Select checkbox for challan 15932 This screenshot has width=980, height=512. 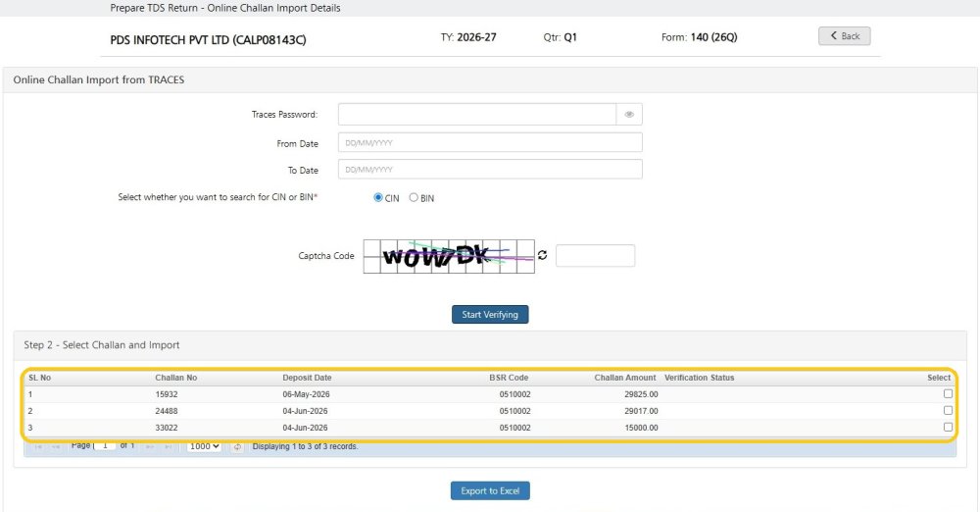[x=948, y=393]
